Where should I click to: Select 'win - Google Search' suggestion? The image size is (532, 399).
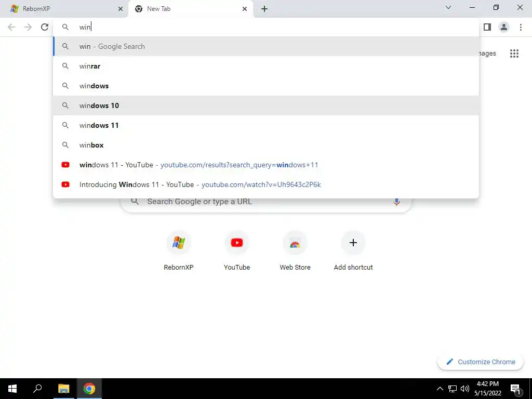(266, 46)
